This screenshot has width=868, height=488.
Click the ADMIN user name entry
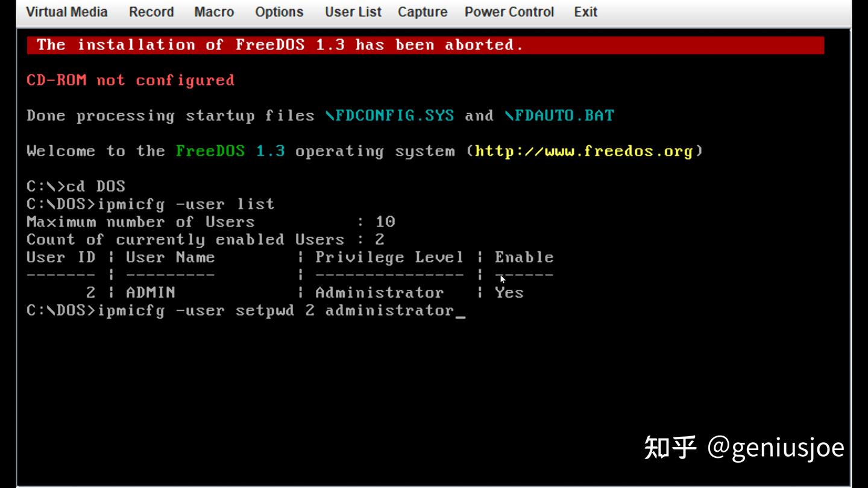pyautogui.click(x=151, y=293)
